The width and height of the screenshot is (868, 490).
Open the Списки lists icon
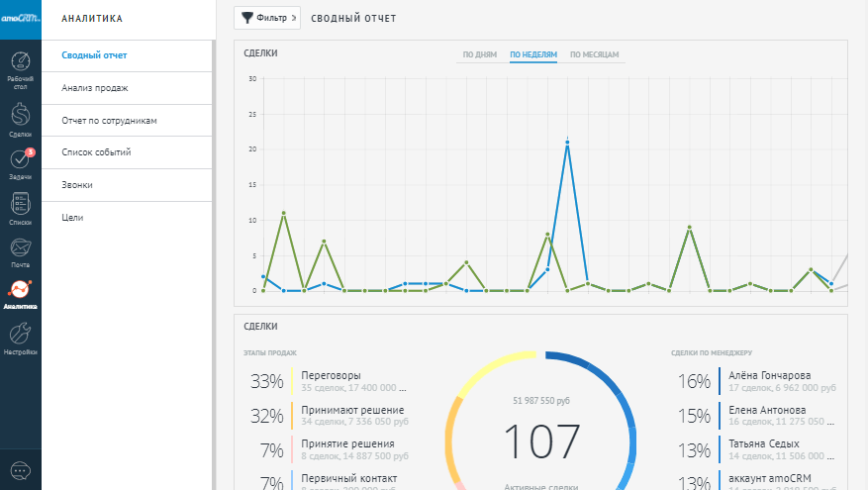20,208
